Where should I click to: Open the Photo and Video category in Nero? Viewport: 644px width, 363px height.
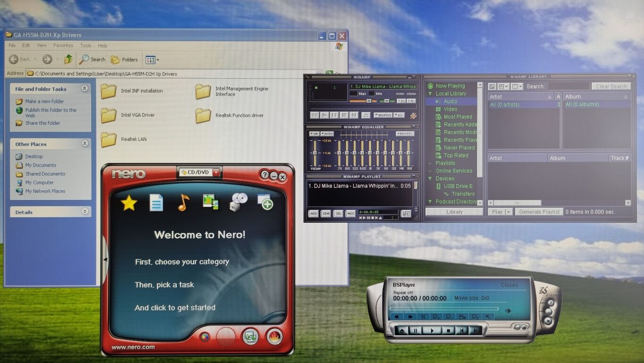(211, 202)
